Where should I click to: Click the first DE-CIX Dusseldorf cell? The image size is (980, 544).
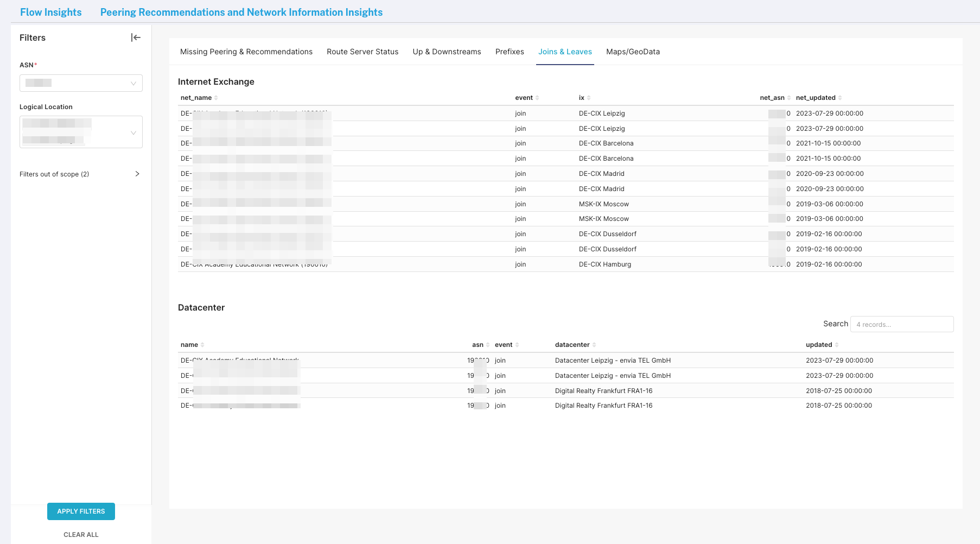(608, 234)
